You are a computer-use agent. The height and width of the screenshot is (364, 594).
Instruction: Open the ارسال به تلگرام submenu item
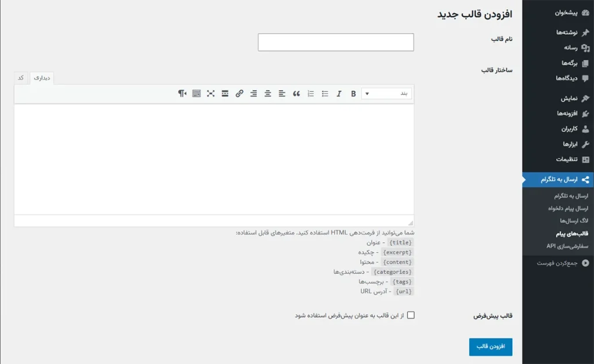coord(571,196)
